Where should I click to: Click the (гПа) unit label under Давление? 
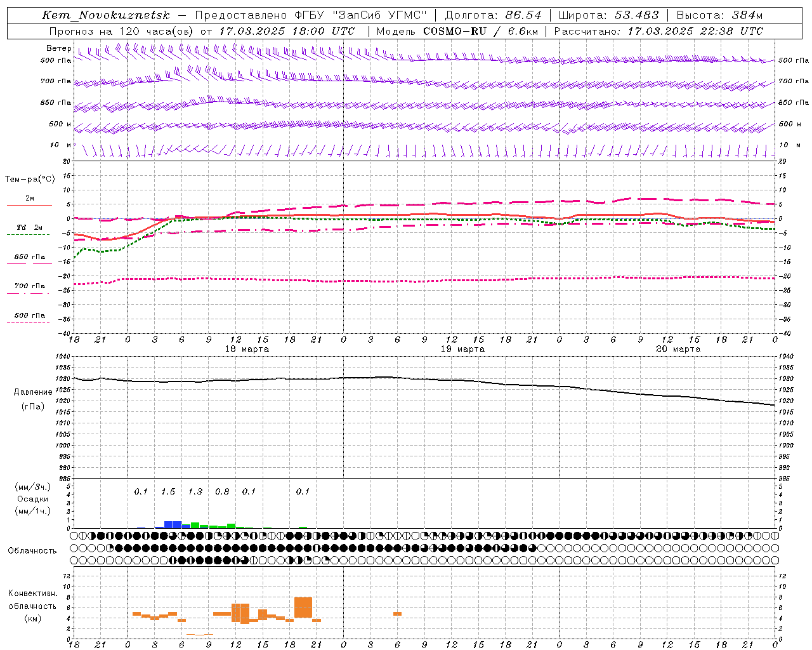tap(33, 407)
